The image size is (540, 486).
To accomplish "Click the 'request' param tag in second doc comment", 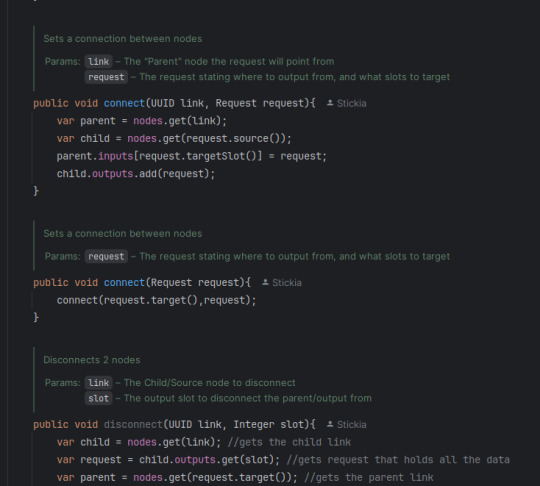I will pos(106,257).
